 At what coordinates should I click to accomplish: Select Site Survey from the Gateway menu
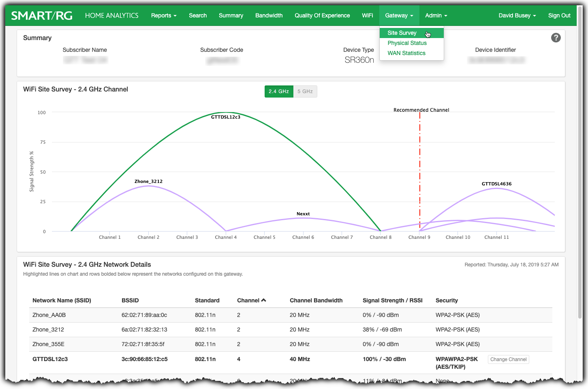coord(402,33)
